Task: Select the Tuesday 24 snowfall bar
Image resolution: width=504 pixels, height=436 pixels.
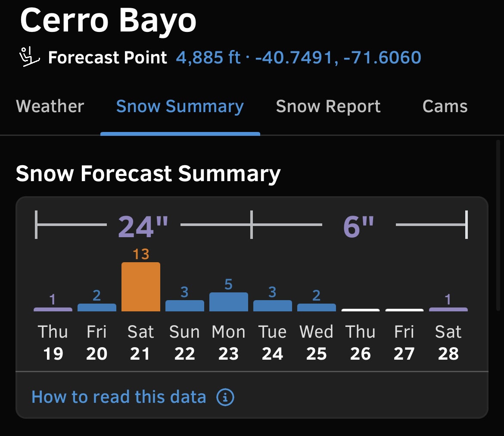Action: (x=273, y=306)
